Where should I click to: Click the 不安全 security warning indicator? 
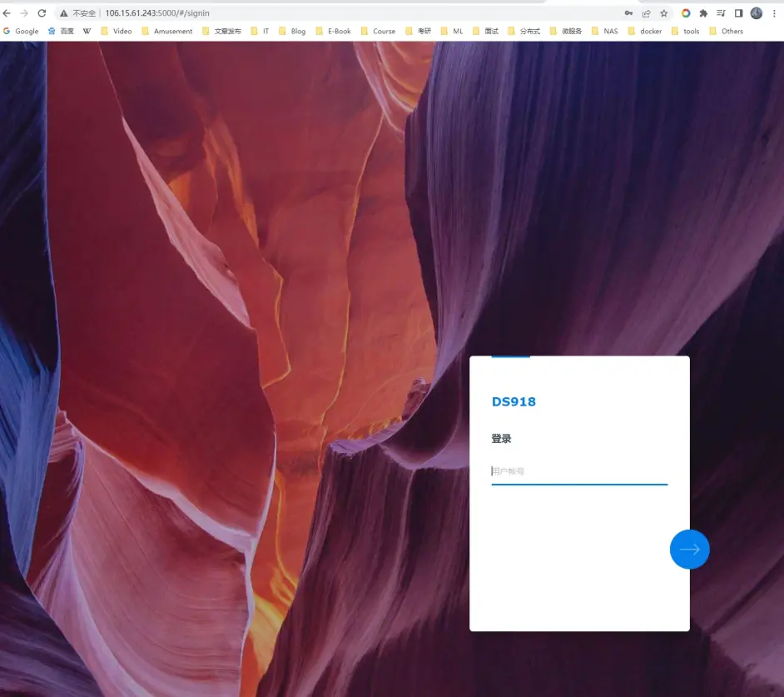pos(77,13)
